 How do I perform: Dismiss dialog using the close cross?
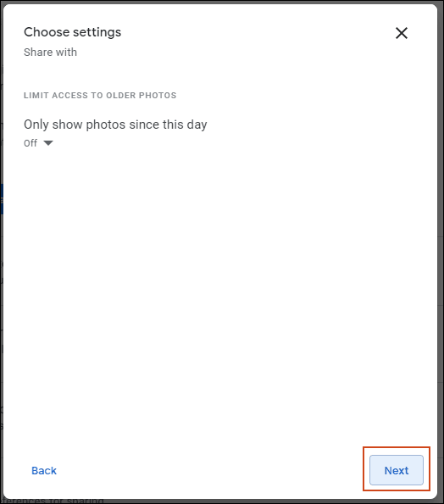tap(402, 33)
